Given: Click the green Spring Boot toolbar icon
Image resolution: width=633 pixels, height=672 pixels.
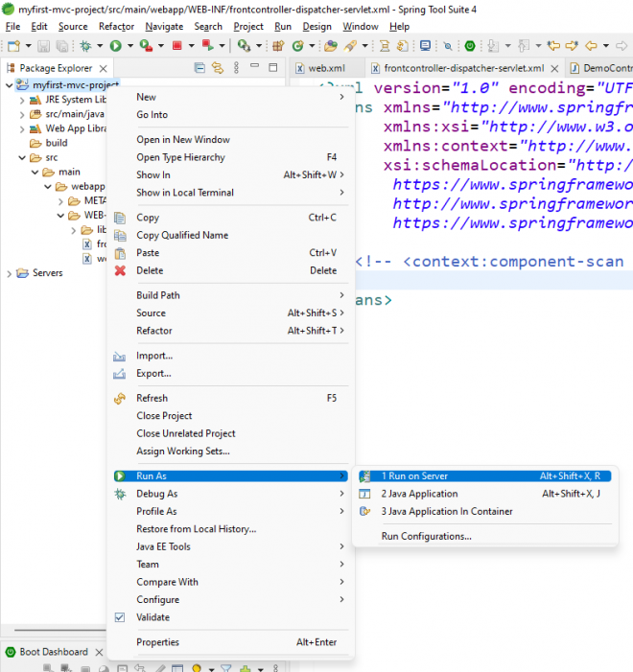Looking at the screenshot, I should [470, 45].
